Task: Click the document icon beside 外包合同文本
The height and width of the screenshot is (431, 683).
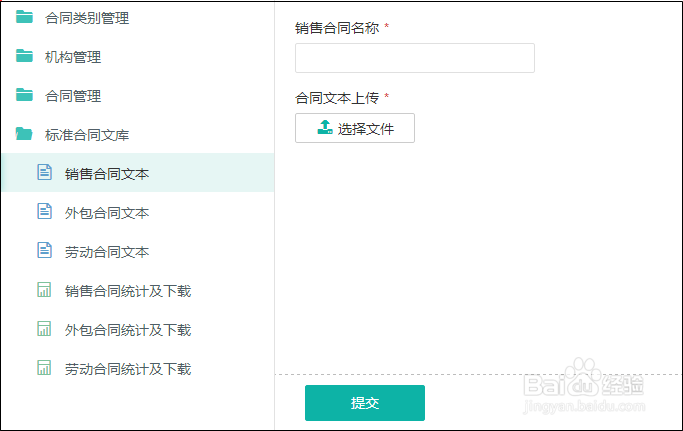Action: click(x=44, y=212)
